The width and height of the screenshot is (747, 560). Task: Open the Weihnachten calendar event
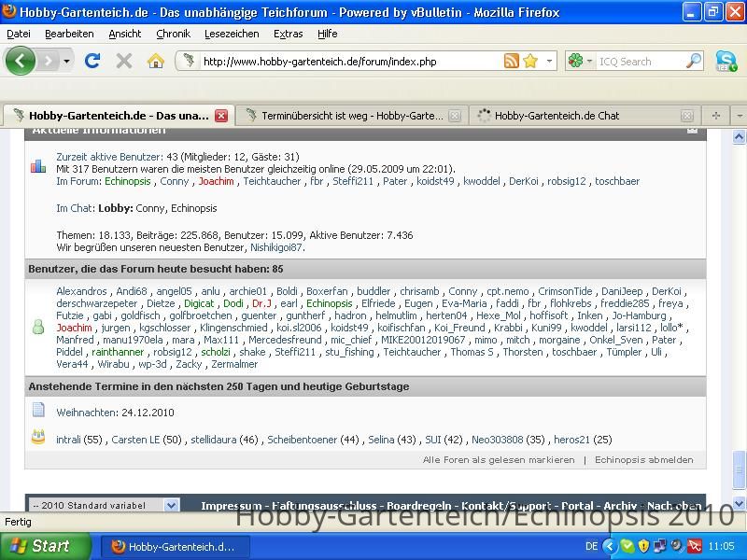pos(85,413)
